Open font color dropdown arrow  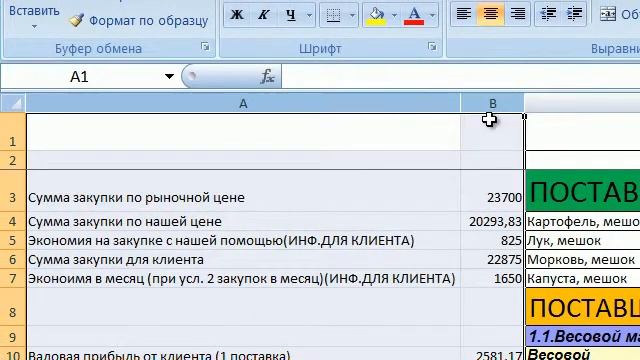[433, 15]
